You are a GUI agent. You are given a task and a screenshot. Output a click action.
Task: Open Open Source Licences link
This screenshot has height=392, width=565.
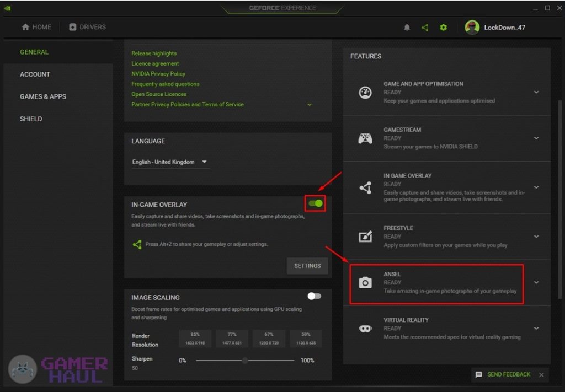coord(159,94)
